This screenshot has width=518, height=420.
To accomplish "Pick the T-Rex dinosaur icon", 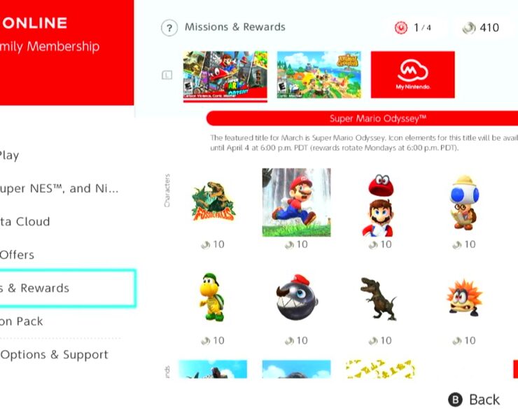I will pyautogui.click(x=379, y=299).
